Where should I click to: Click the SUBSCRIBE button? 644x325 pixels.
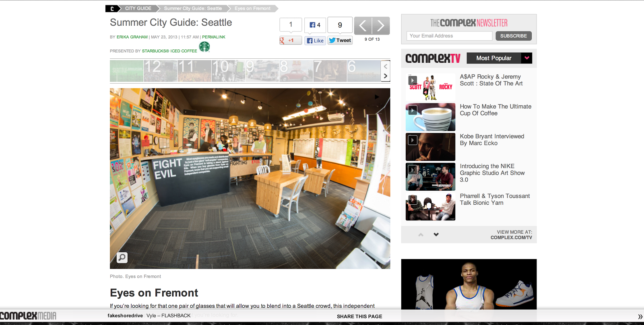514,36
